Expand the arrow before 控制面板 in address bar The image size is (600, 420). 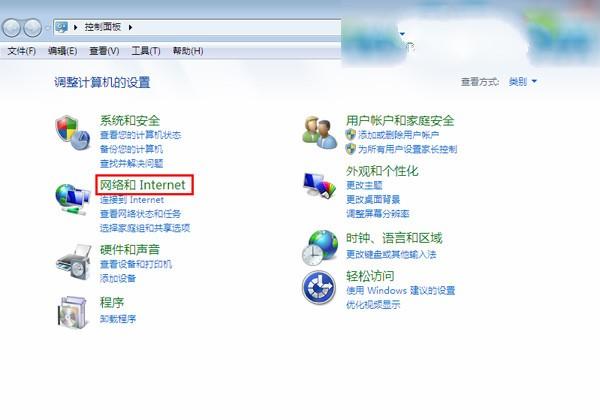point(75,27)
